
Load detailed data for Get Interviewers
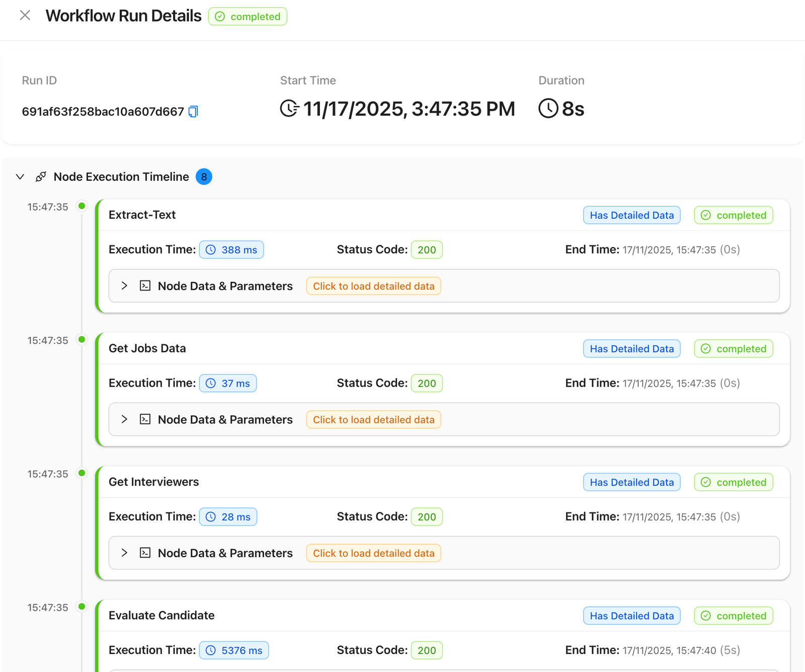tap(373, 553)
